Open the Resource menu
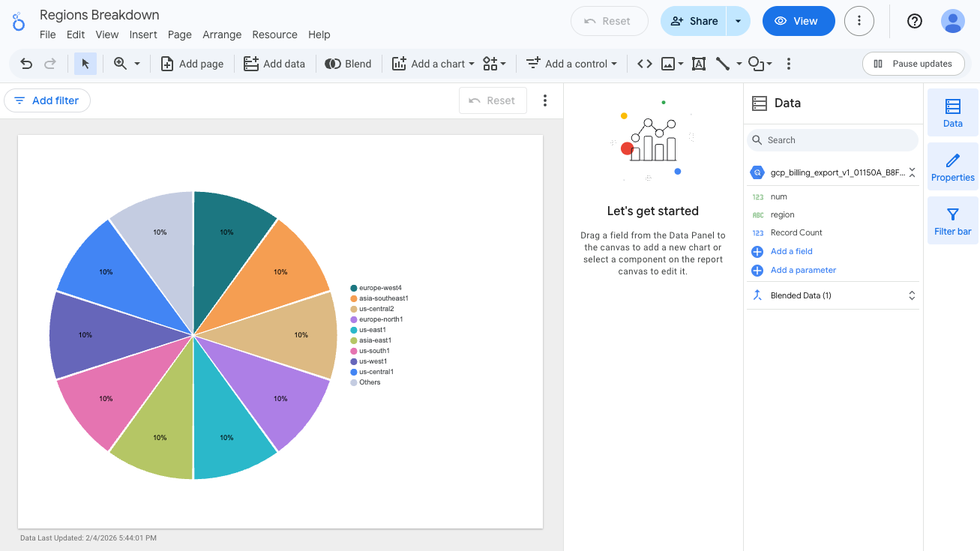This screenshot has width=980, height=551. click(274, 34)
